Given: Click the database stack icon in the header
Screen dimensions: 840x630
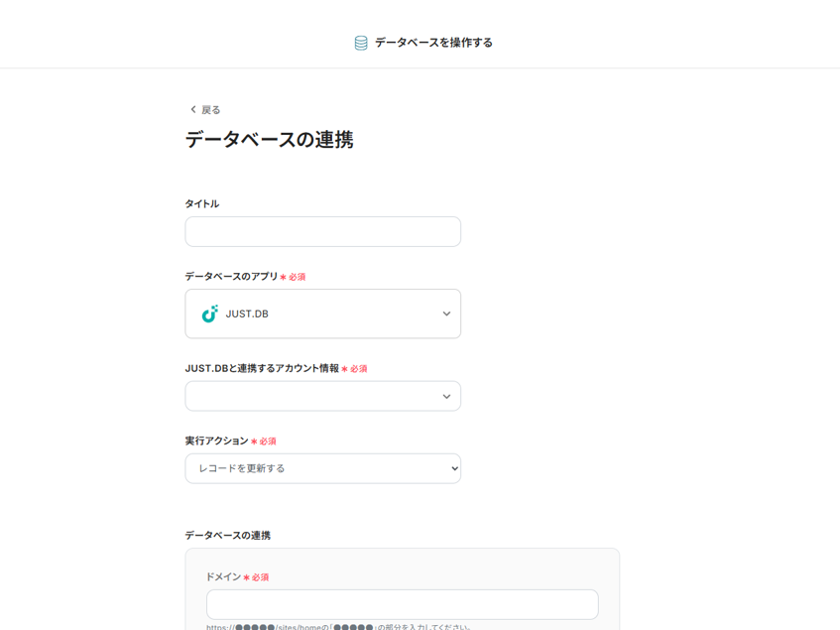Looking at the screenshot, I should 361,43.
